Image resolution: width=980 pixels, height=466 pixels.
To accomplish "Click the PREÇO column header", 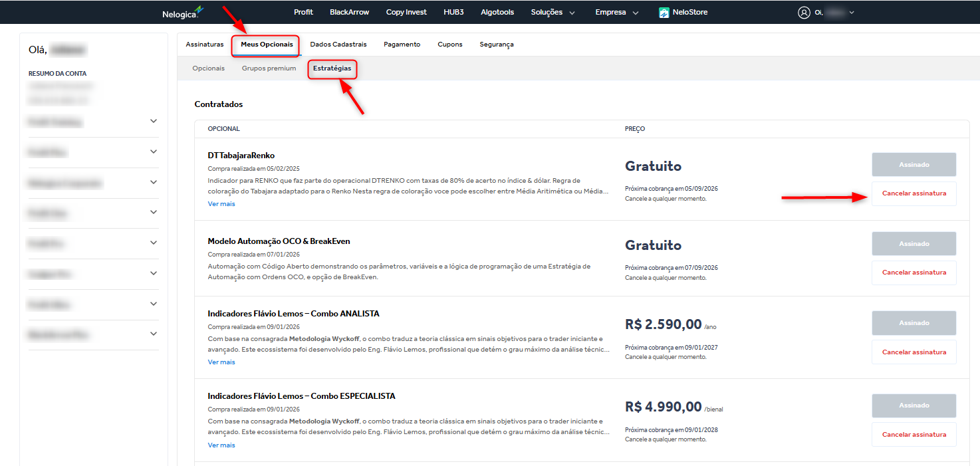I will [635, 129].
